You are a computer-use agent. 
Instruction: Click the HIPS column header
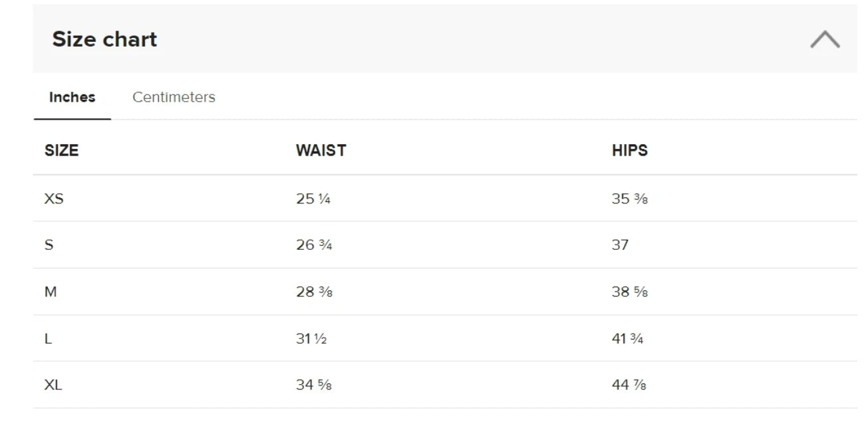(x=629, y=150)
